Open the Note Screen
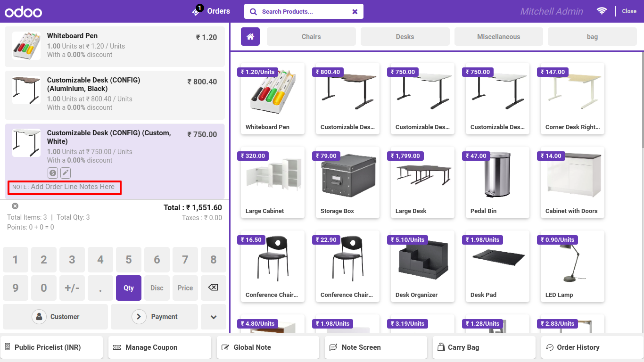Image resolution: width=644 pixels, height=362 pixels. pyautogui.click(x=376, y=347)
